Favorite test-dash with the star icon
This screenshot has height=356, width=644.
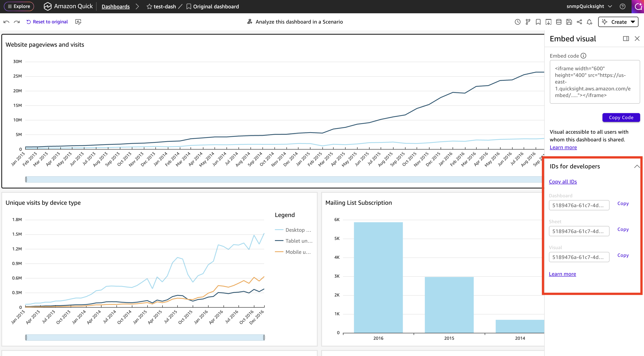(x=149, y=6)
